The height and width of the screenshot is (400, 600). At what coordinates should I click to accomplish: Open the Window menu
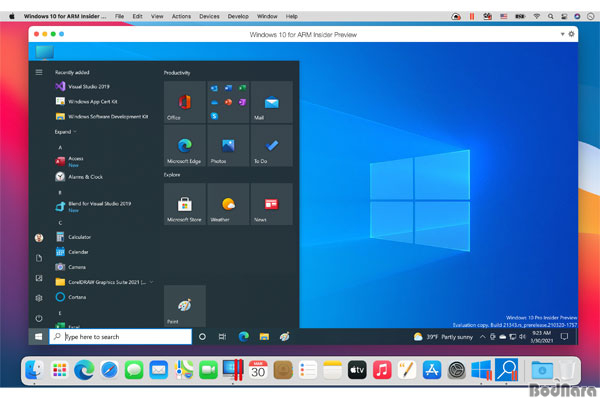267,16
